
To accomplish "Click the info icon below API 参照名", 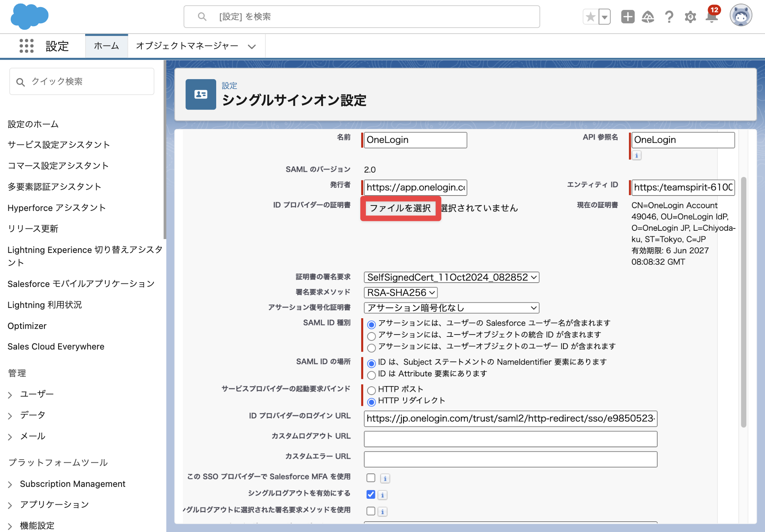I will (637, 155).
